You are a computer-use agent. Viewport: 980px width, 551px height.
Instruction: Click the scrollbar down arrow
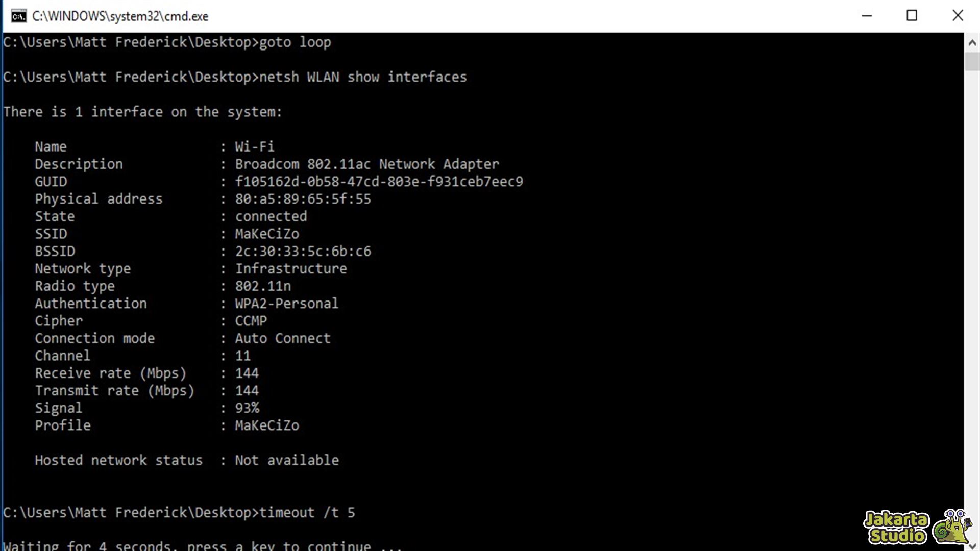click(x=972, y=546)
